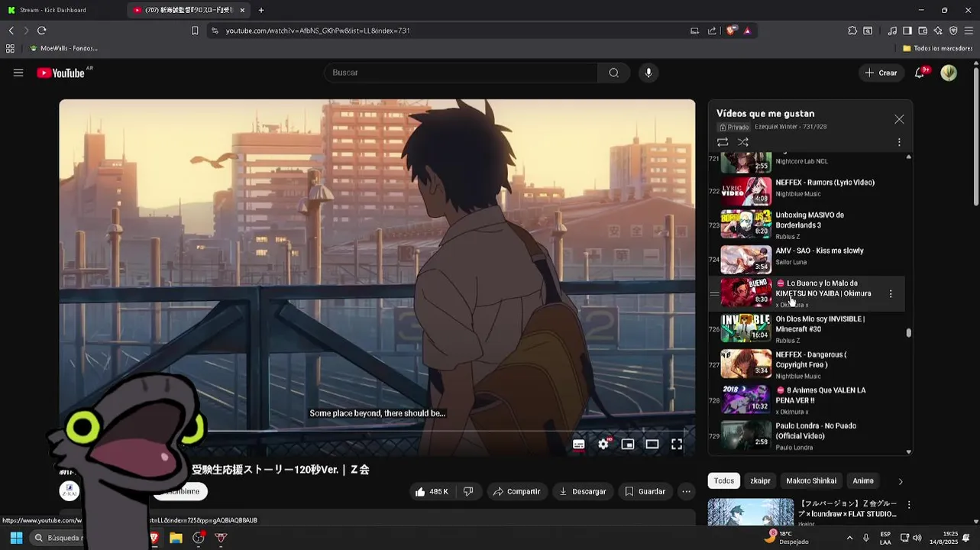980x550 pixels.
Task: Enter fullscreen video mode
Action: coord(677,444)
